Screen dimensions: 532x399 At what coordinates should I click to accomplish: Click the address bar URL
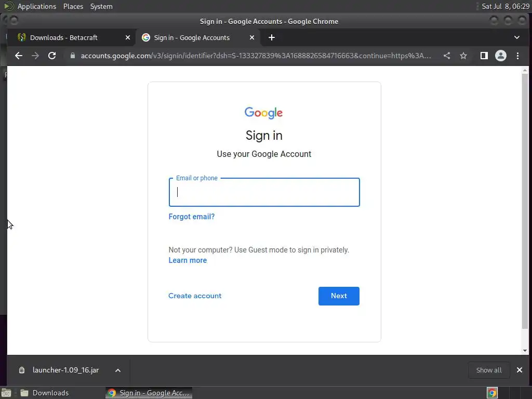pos(256,56)
